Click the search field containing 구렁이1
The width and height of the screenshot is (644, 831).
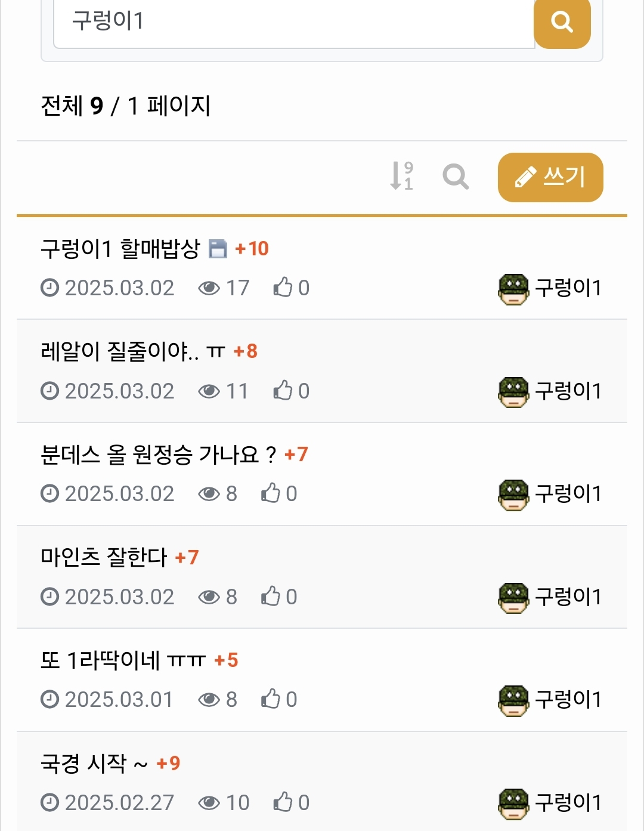293,23
